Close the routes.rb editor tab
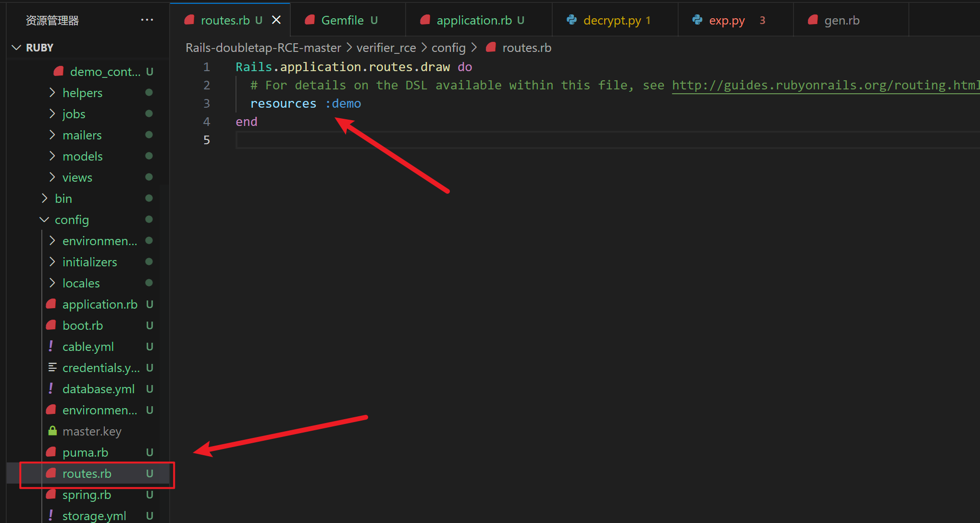Image resolution: width=980 pixels, height=523 pixels. point(276,20)
